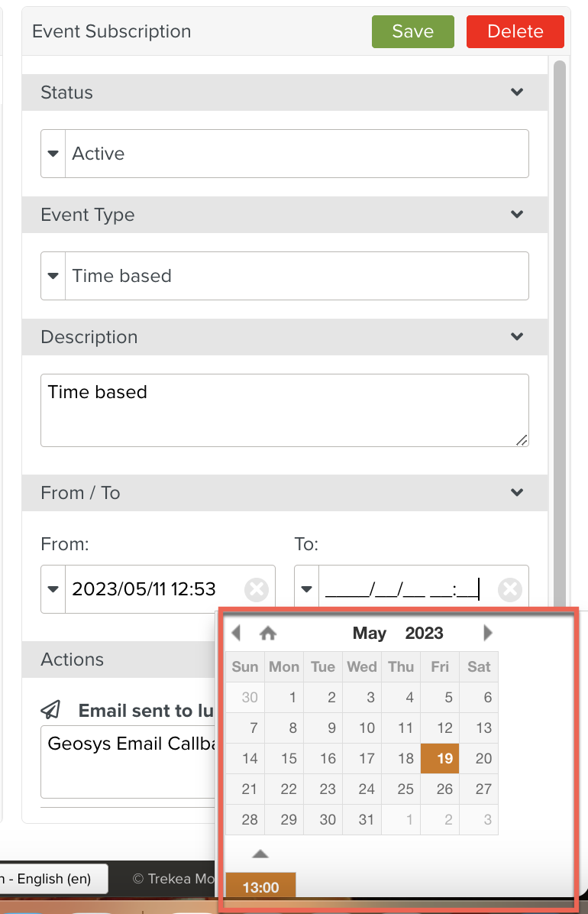Screen dimensions: 588x914
Task: Delete the event subscription
Action: click(x=515, y=31)
